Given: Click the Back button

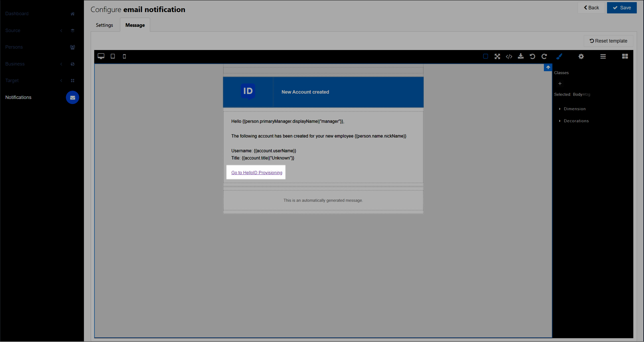Looking at the screenshot, I should [591, 8].
